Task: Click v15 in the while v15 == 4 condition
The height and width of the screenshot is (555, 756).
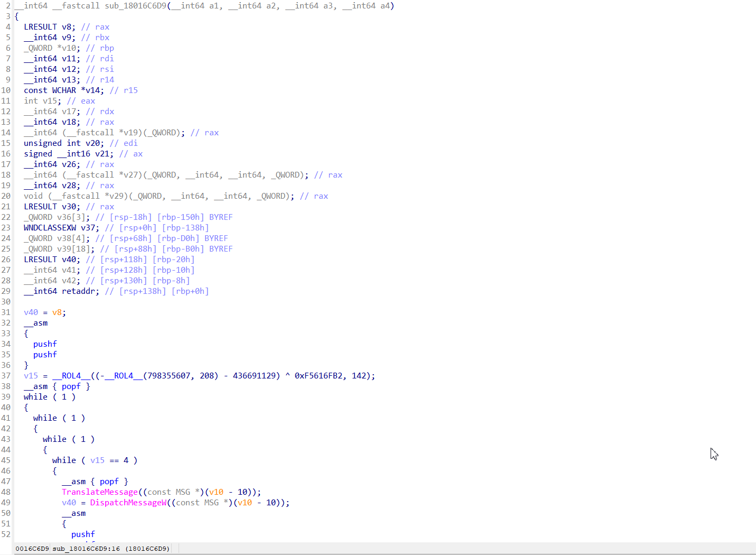Action: tap(97, 460)
